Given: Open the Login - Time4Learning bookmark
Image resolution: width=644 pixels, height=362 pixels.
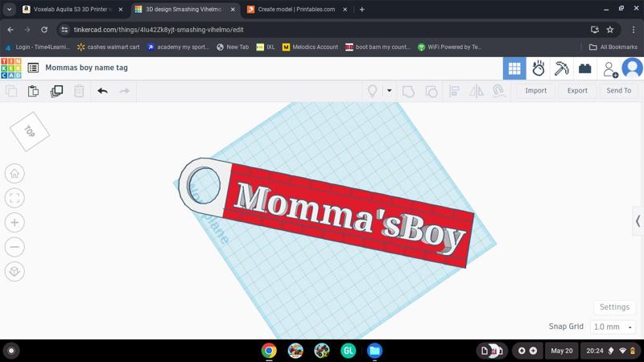Looking at the screenshot, I should (37, 47).
